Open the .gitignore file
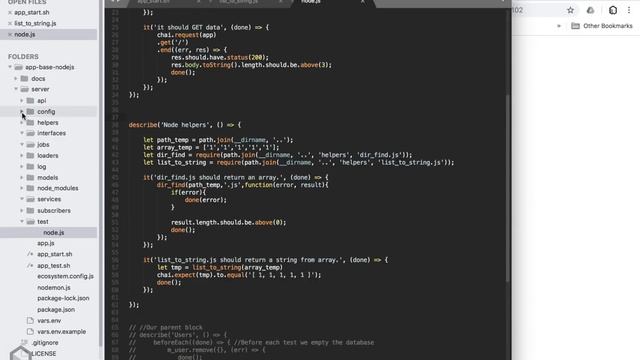This screenshot has width=640, height=360. pos(45,343)
